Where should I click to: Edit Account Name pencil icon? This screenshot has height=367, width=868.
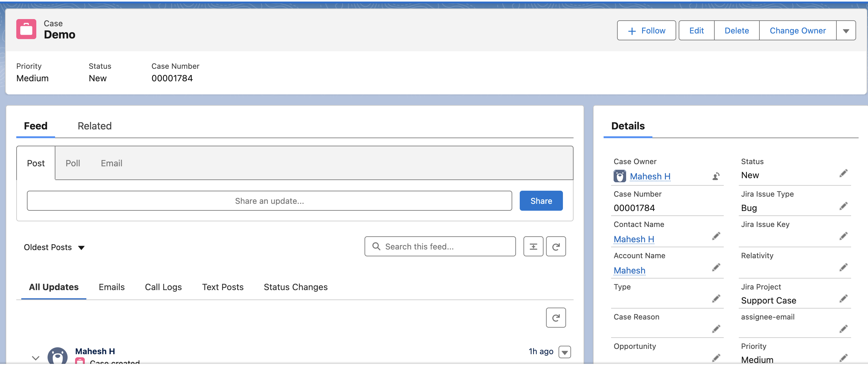716,268
